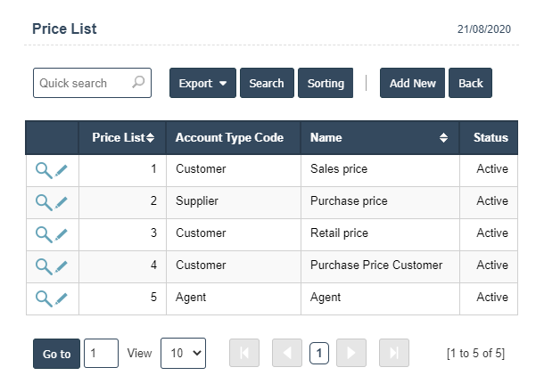The height and width of the screenshot is (392, 536).
Task: Click the pencil edit icon for Sales price
Action: tap(62, 169)
